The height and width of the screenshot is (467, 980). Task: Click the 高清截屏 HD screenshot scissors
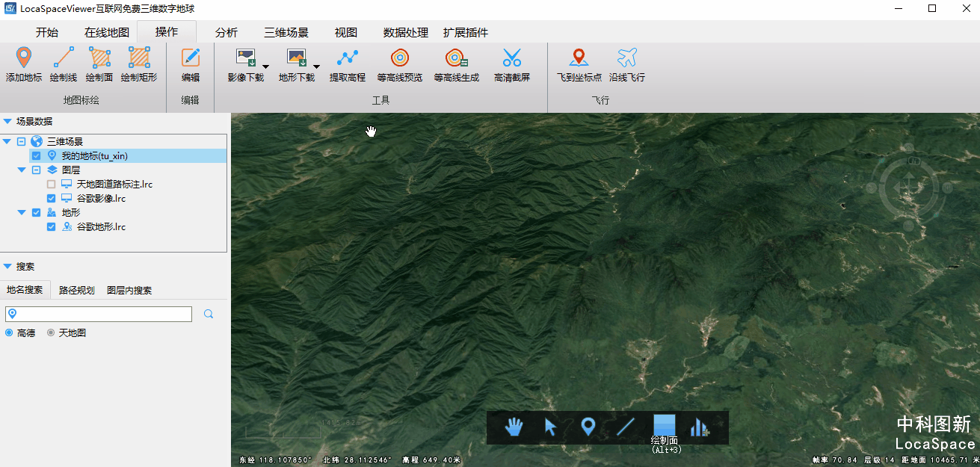point(512,64)
